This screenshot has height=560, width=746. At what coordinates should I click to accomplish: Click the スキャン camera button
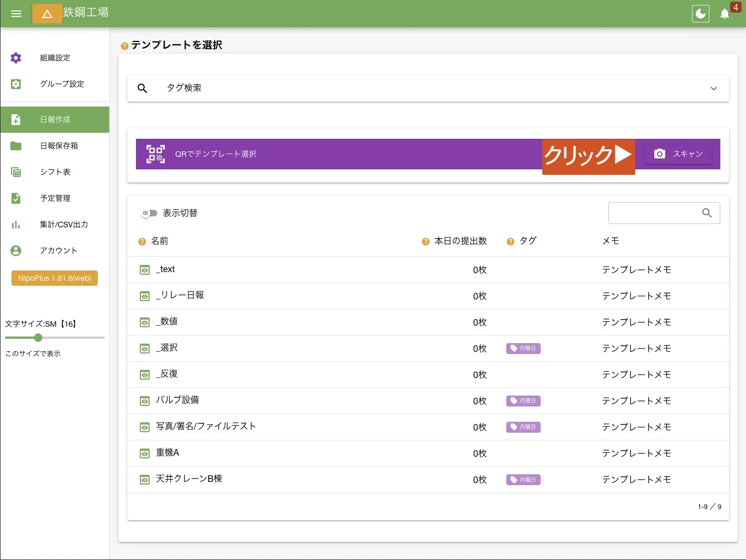[678, 154]
